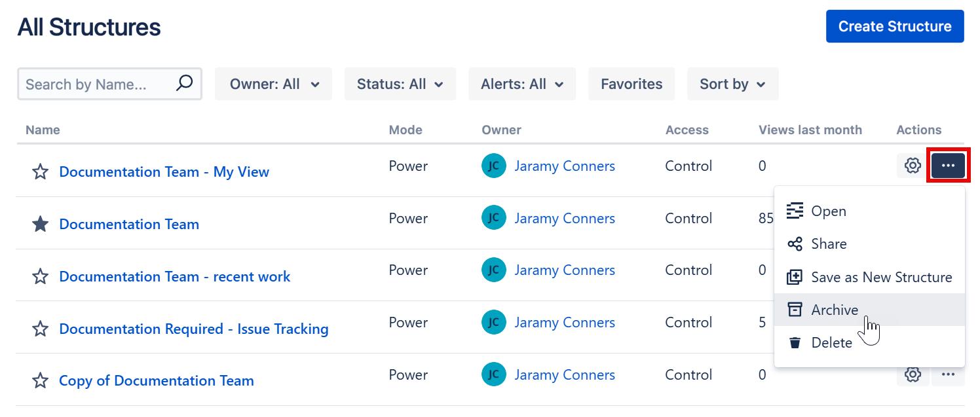
Task: Star Documentation Required - Issue Tracking
Action: (41, 329)
